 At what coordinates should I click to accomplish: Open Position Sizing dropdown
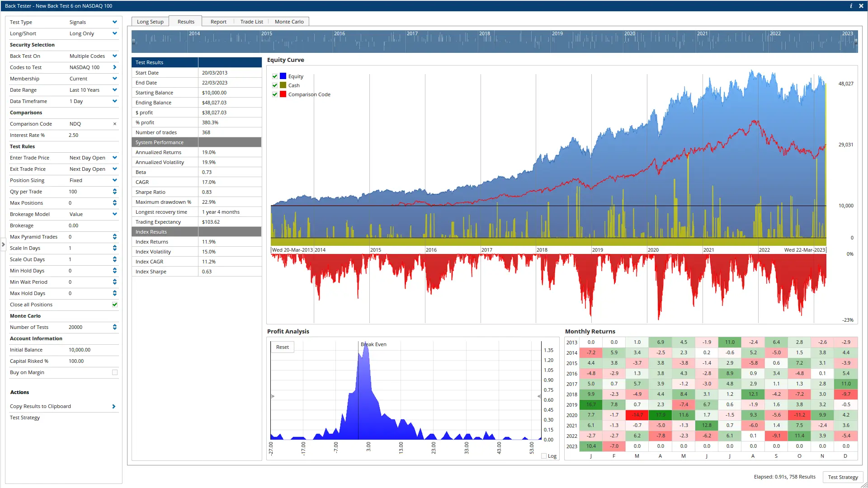tap(115, 180)
